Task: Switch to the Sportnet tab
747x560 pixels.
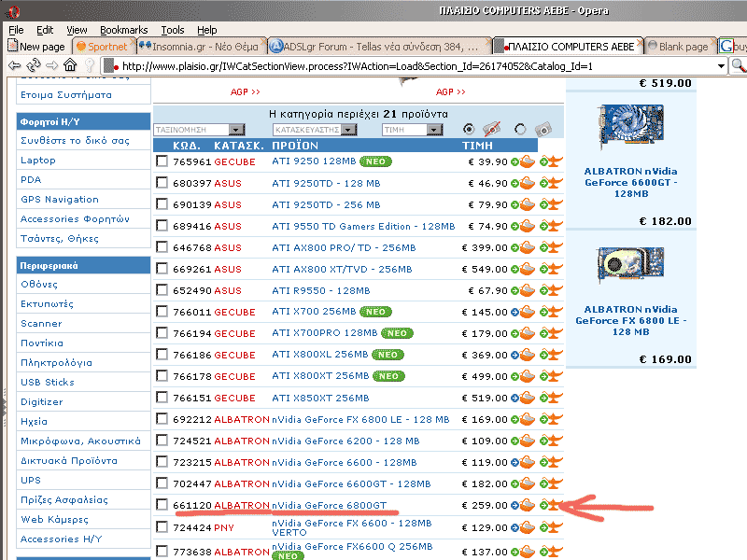Action: point(104,47)
